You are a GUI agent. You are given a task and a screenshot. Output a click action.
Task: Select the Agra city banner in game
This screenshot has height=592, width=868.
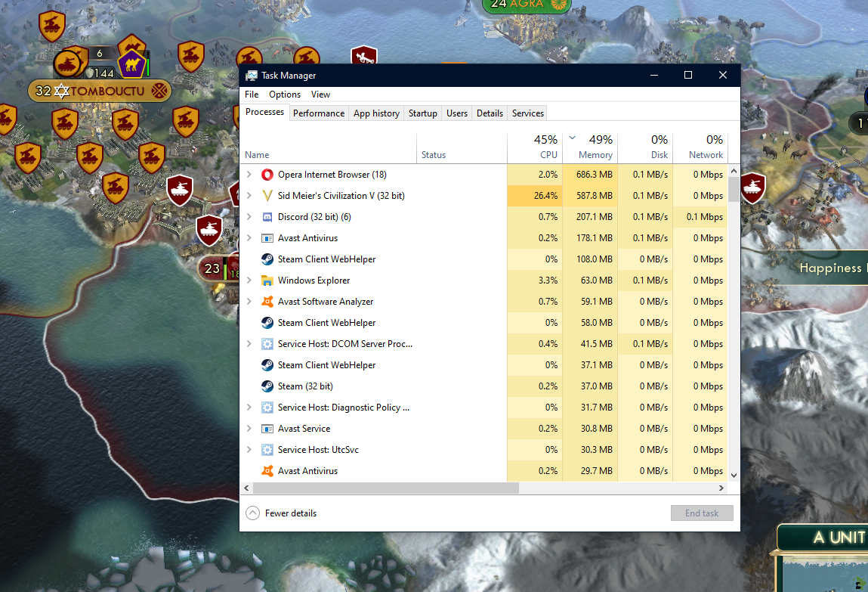[x=527, y=5]
